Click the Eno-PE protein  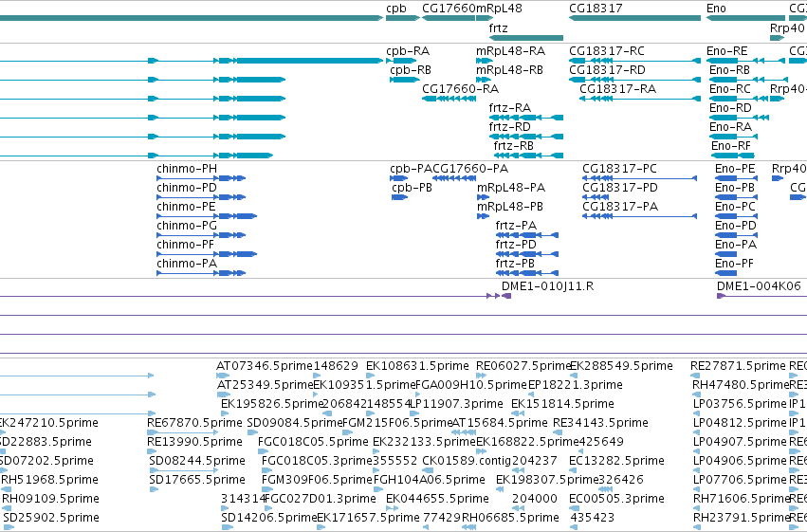(736, 178)
